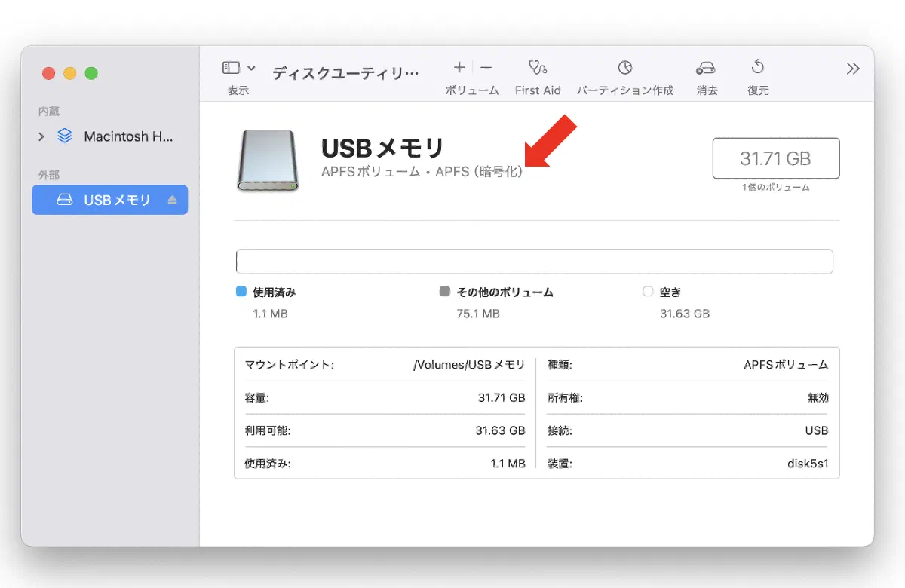Screen dimensions: 905x588
Task: Click the パーティション作成 toolbar label
Action: [x=625, y=90]
